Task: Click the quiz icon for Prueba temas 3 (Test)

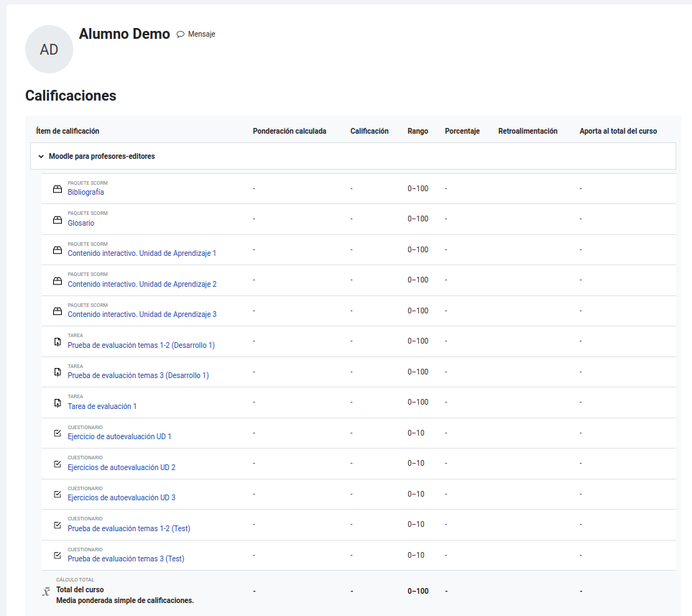Action: pyautogui.click(x=57, y=556)
